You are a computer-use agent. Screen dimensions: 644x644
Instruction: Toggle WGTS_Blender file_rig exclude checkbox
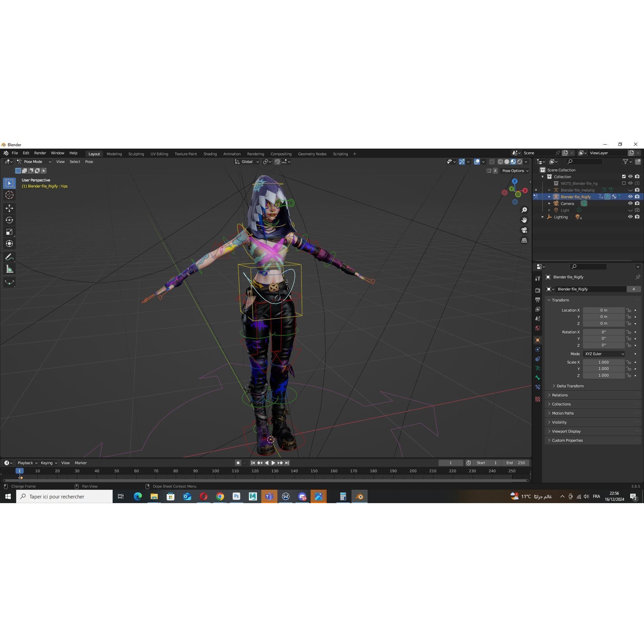click(x=624, y=183)
